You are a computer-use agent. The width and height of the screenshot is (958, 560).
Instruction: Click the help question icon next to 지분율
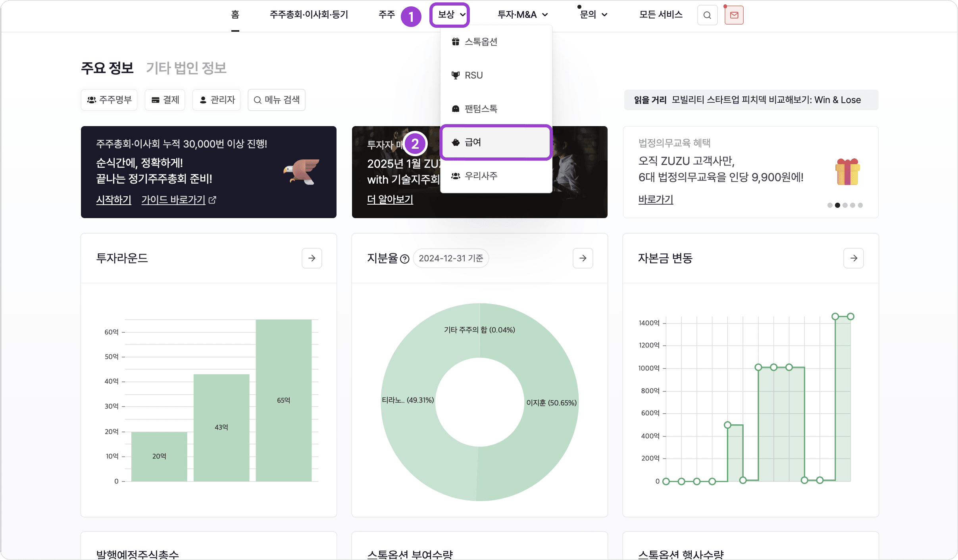[404, 259]
